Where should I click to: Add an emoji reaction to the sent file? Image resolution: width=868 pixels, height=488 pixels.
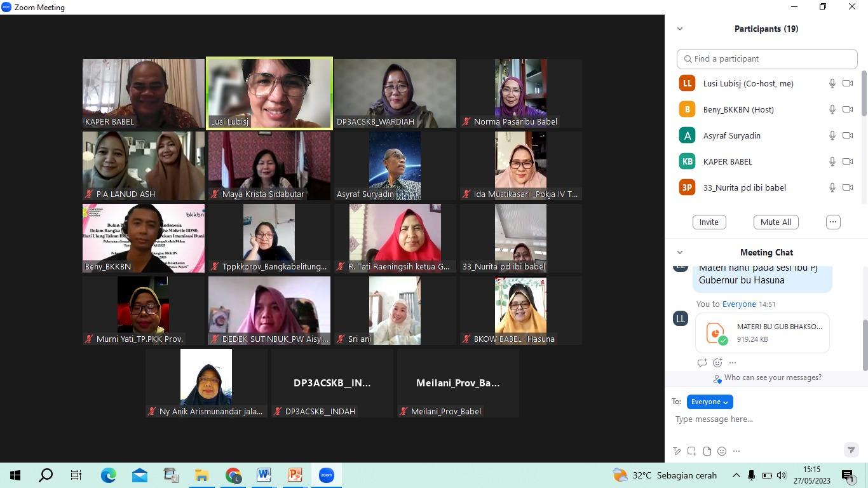click(717, 362)
